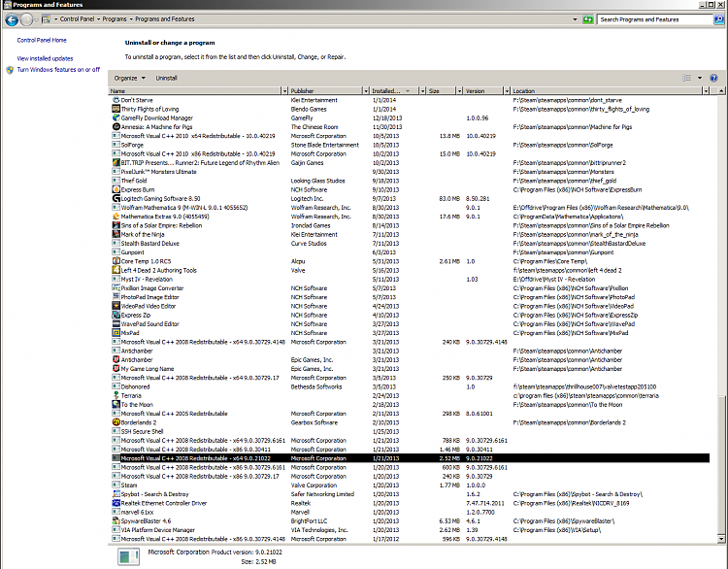Select the SSH Secure Shell row
This screenshot has width=728, height=569.
coord(411,431)
